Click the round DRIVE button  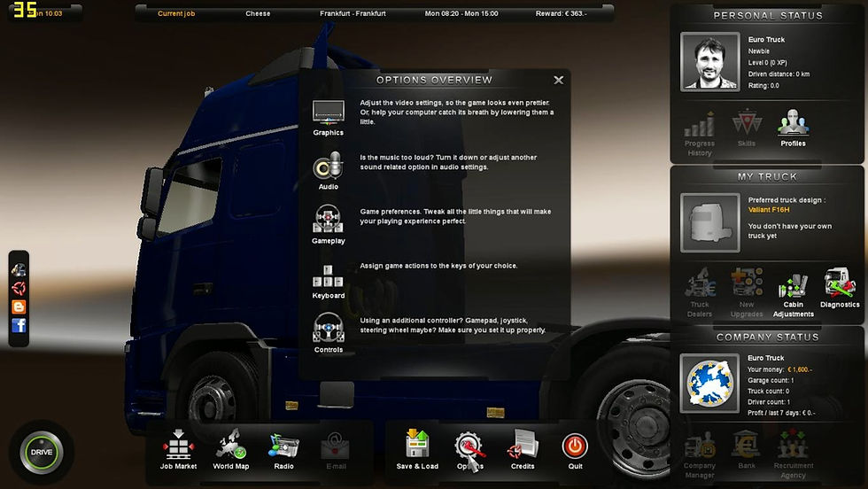(x=42, y=453)
